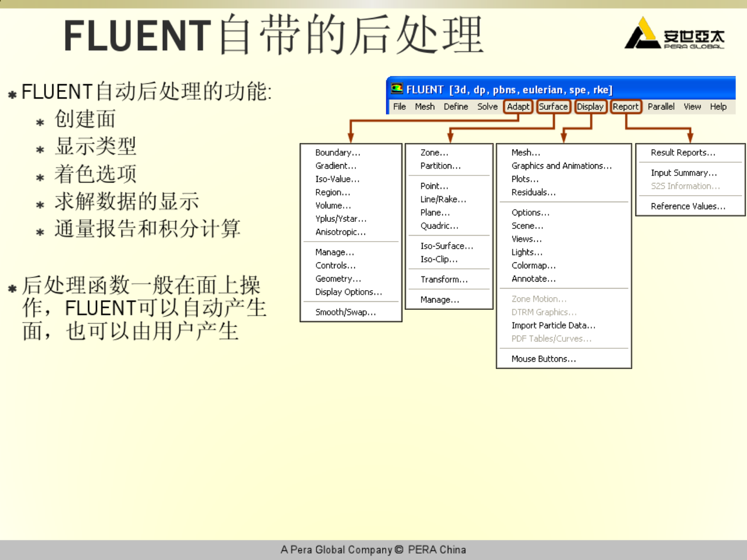The height and width of the screenshot is (560, 747).
Task: Choose Smooth/Swap... entry
Action: (345, 313)
